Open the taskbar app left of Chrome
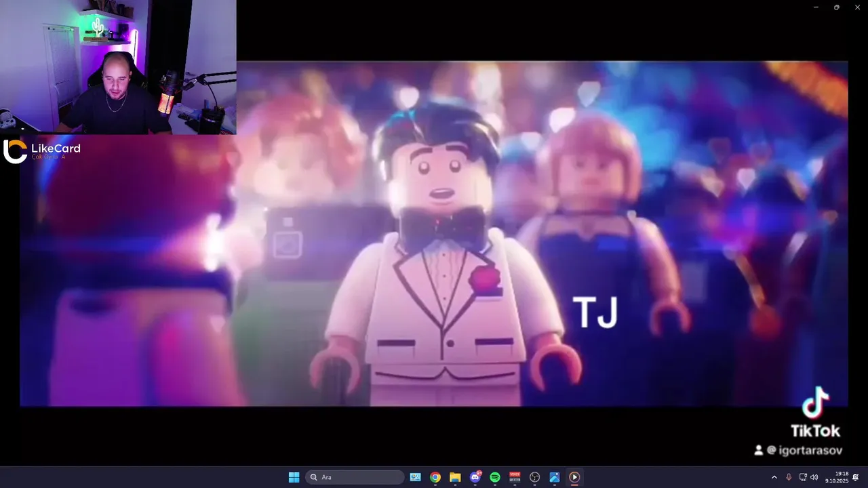This screenshot has width=868, height=488. click(x=415, y=477)
